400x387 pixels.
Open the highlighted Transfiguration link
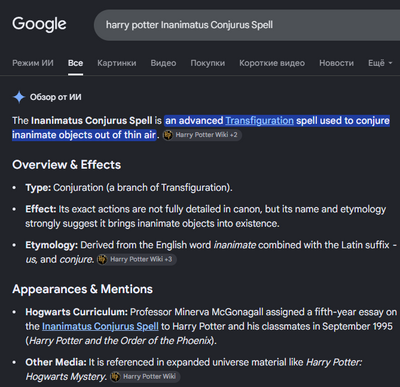point(259,121)
